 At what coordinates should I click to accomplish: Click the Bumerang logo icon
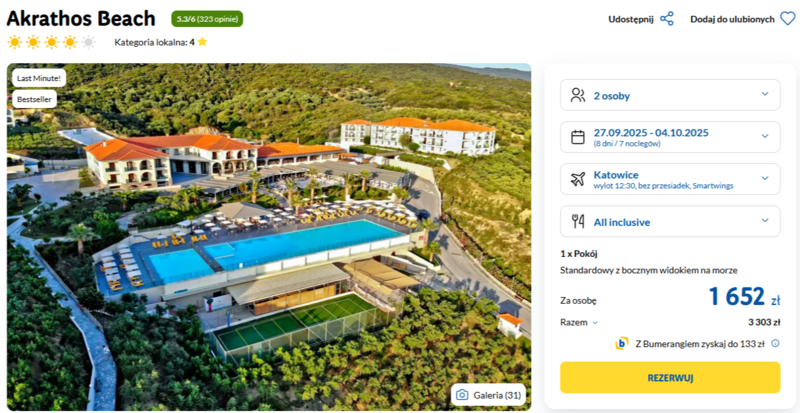click(621, 344)
